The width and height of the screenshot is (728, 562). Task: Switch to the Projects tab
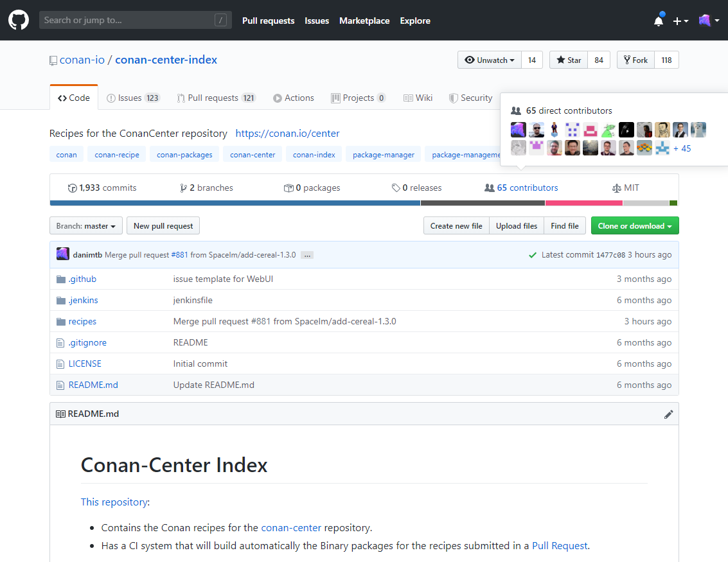click(x=358, y=98)
